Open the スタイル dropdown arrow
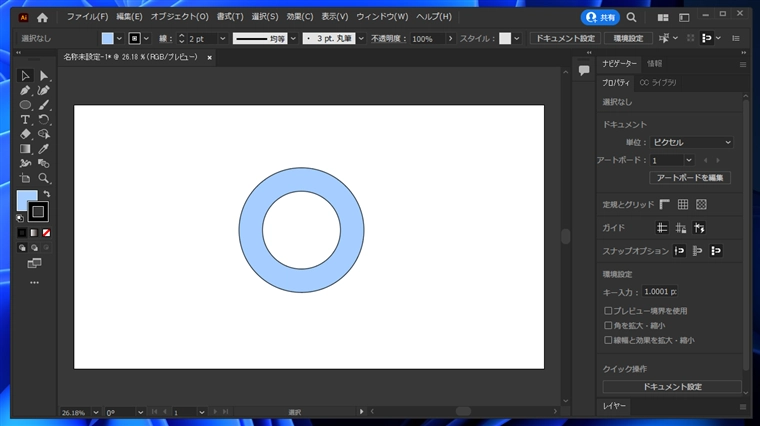 click(x=517, y=38)
